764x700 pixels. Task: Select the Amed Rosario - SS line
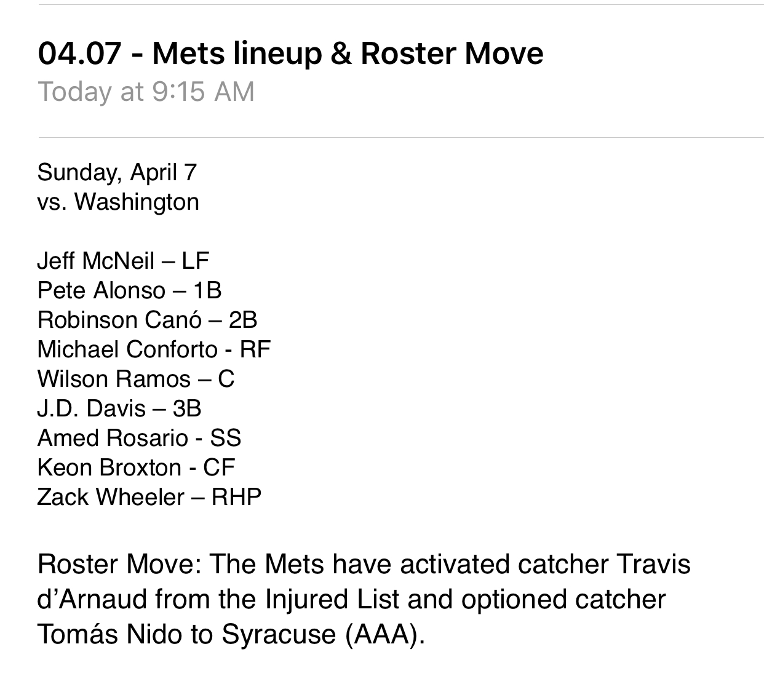[139, 438]
